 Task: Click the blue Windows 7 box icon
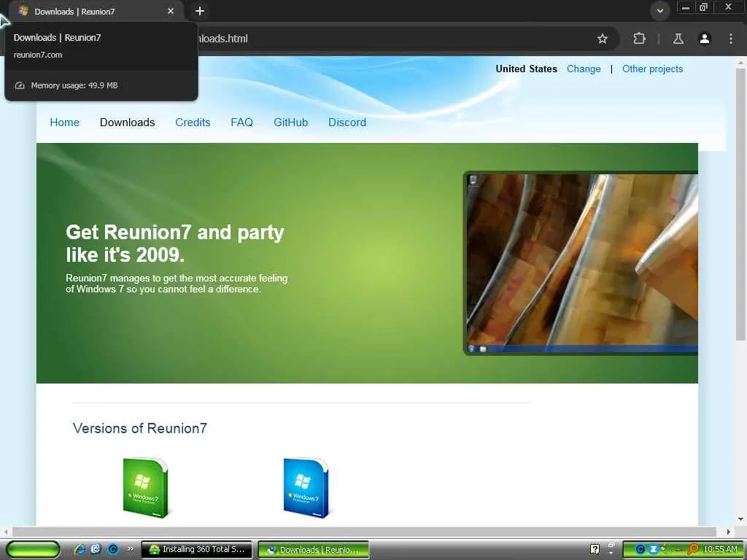coord(306,488)
